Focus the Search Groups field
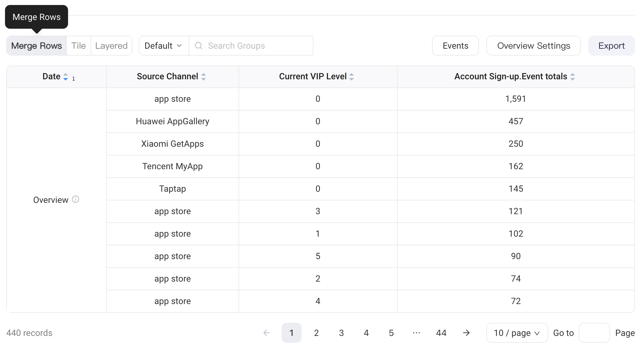Viewport: 640px width, 364px height. 251,46
